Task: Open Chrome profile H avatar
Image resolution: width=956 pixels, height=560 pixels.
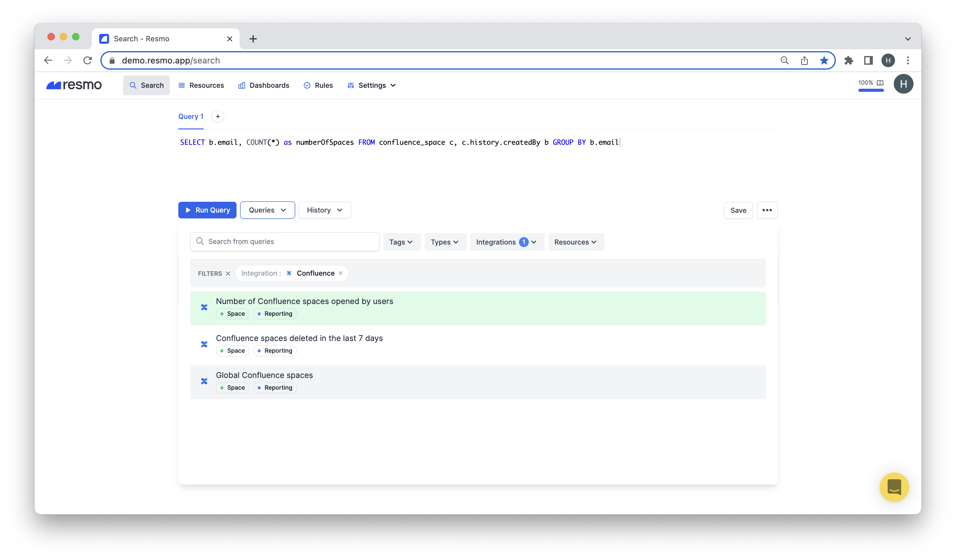Action: pos(888,60)
